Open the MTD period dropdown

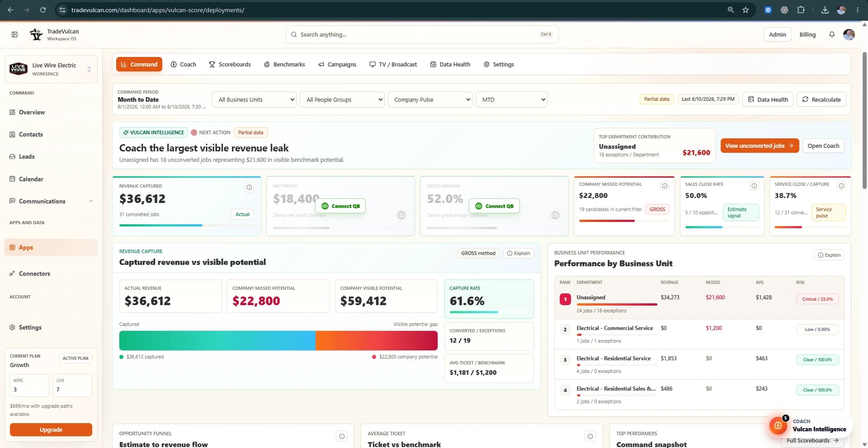511,99
